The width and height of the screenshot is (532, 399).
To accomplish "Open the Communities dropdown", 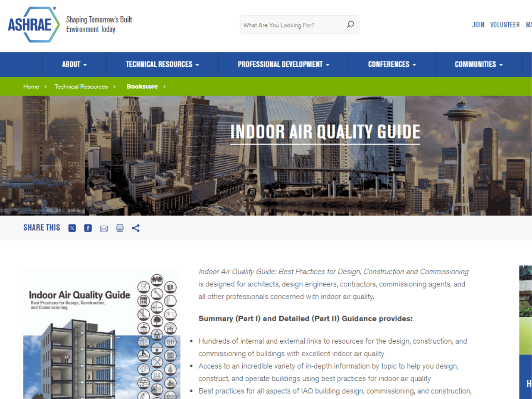I will (479, 64).
